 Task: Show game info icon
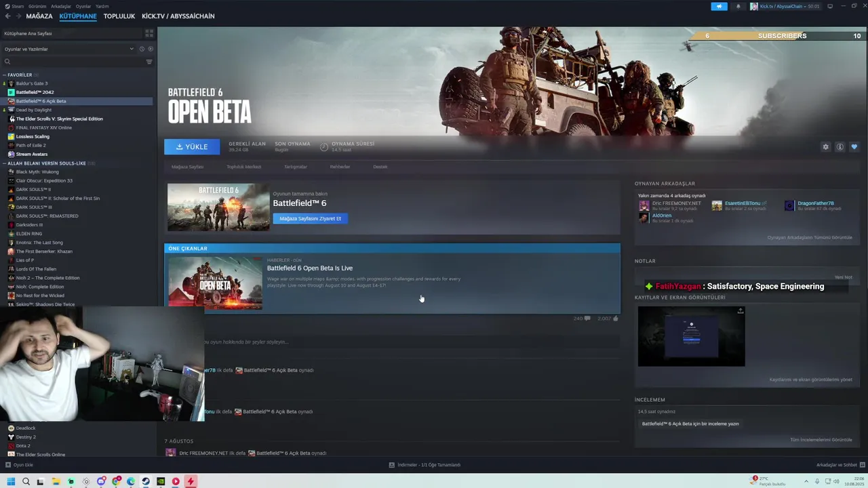(x=840, y=147)
